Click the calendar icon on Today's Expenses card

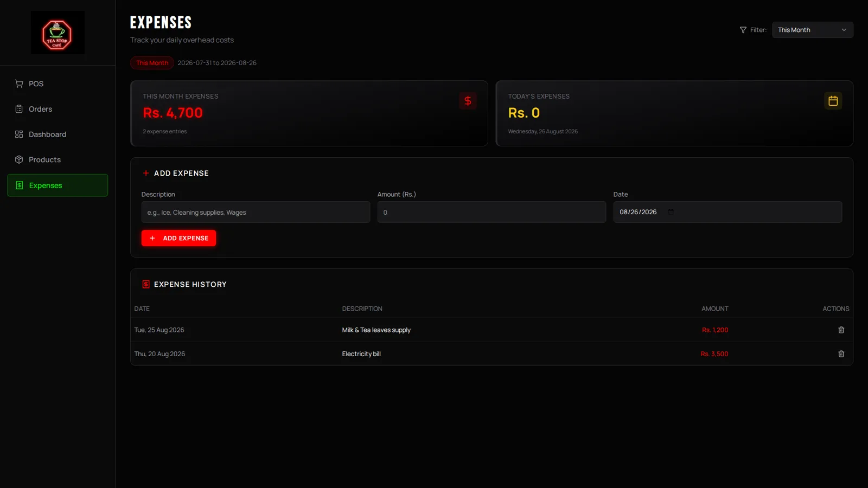pyautogui.click(x=833, y=101)
